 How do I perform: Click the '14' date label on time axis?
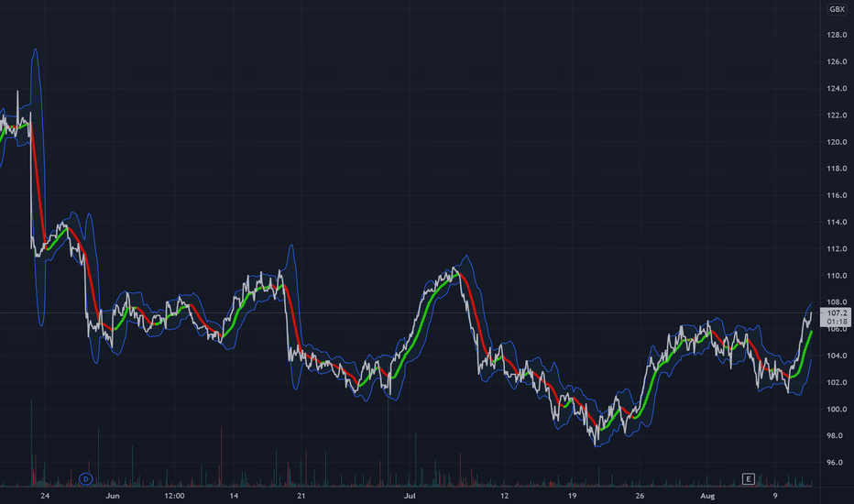[234, 496]
